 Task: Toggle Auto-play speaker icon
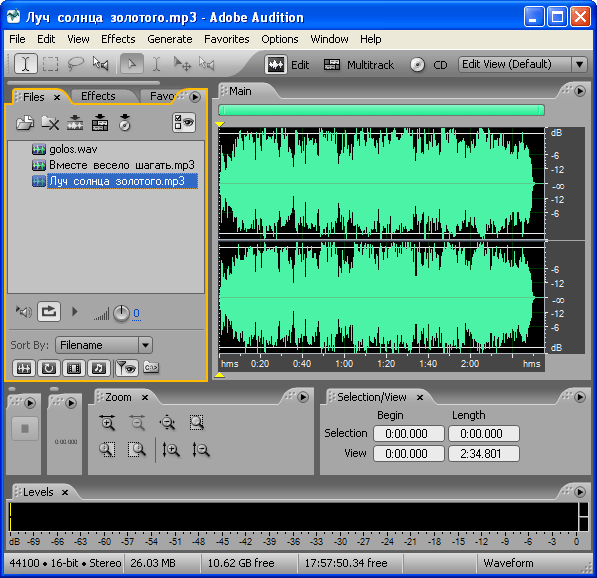24,312
